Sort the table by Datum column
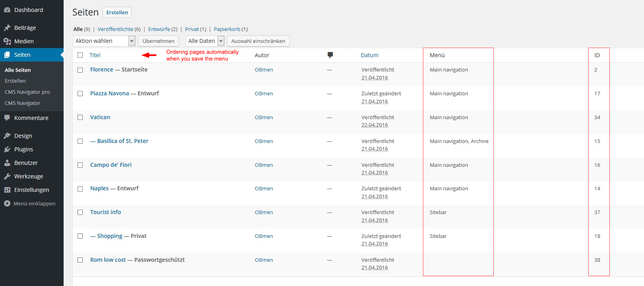The image size is (644, 286). (x=369, y=55)
